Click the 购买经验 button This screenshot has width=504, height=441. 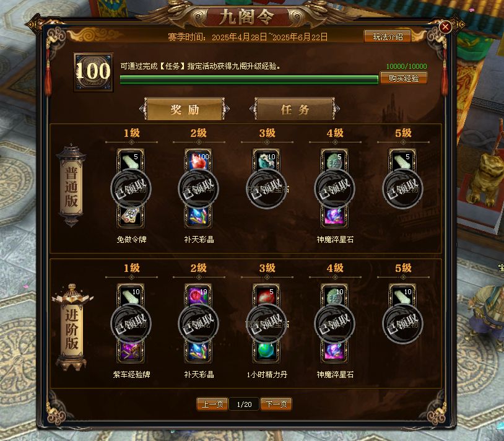pos(404,78)
